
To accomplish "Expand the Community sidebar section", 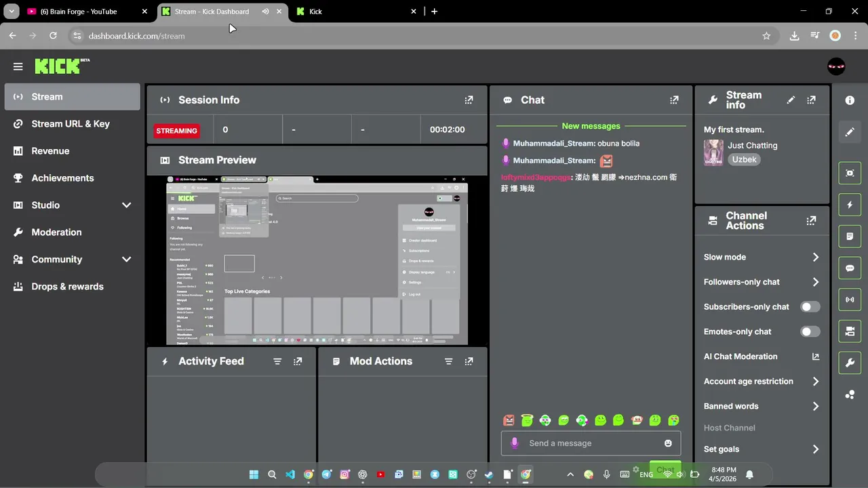I will [126, 260].
